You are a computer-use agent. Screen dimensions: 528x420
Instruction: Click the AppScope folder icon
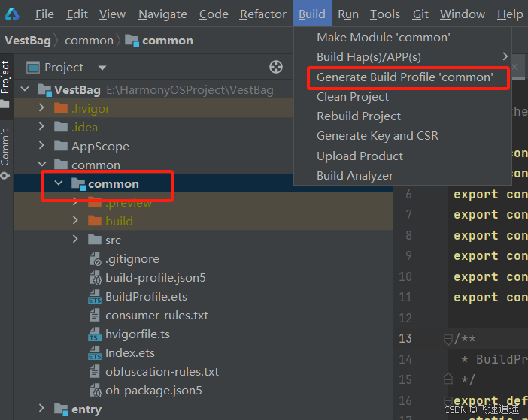(61, 146)
